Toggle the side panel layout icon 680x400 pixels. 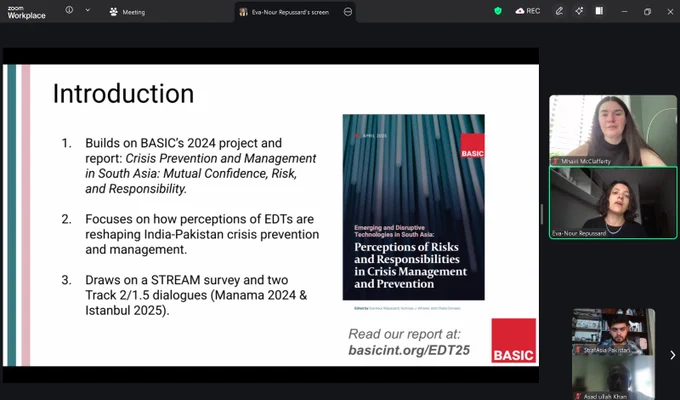(x=599, y=11)
